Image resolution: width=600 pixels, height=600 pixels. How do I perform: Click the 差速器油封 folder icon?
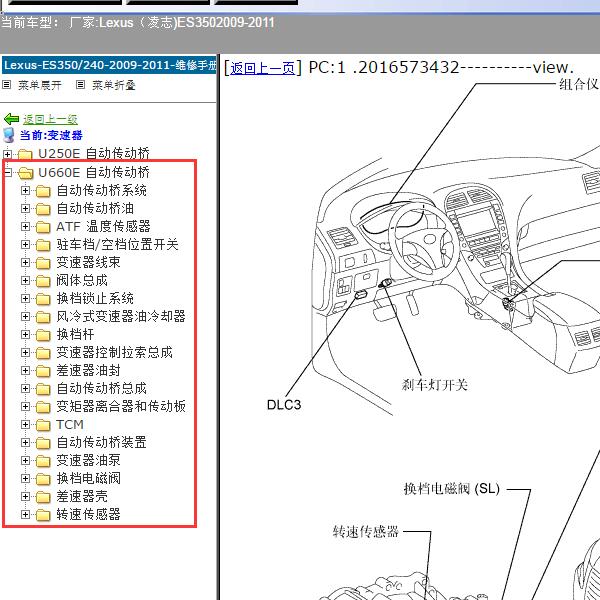(x=43, y=370)
